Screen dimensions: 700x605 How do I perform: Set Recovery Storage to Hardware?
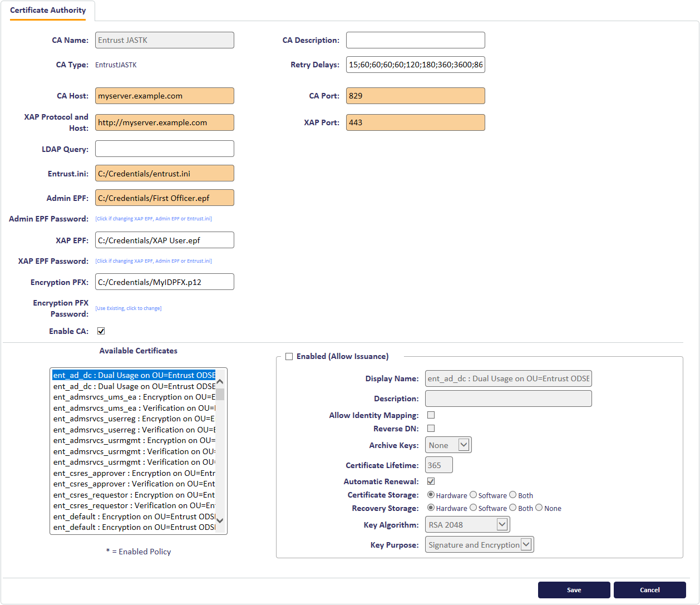[x=431, y=508]
